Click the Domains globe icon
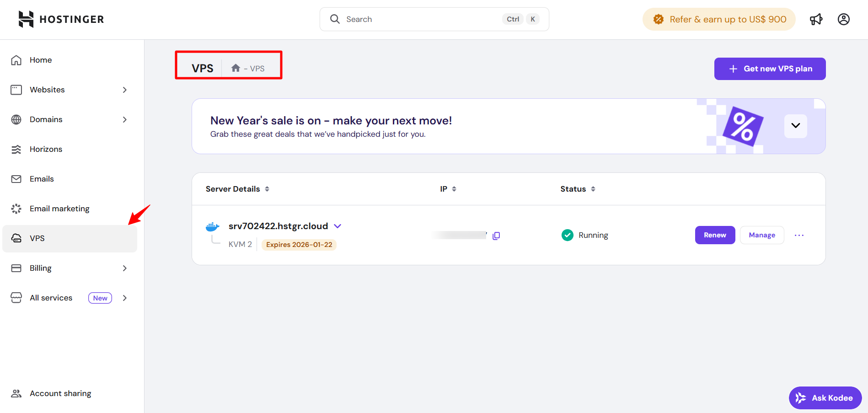Viewport: 868px width, 413px height. (x=16, y=119)
